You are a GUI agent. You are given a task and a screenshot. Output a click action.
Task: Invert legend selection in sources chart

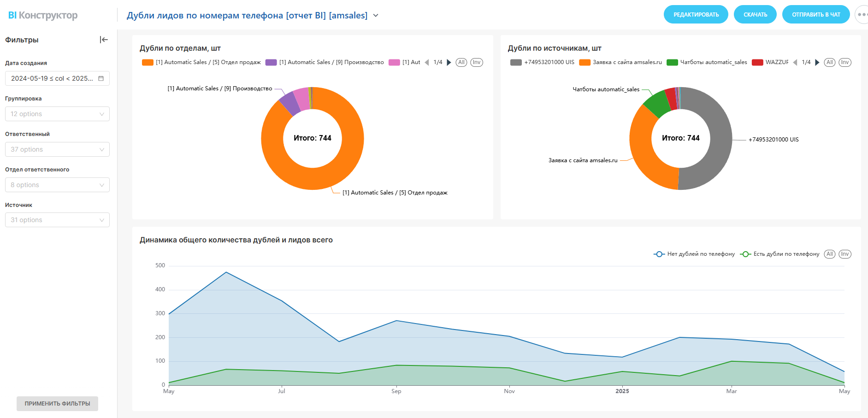[x=844, y=62]
